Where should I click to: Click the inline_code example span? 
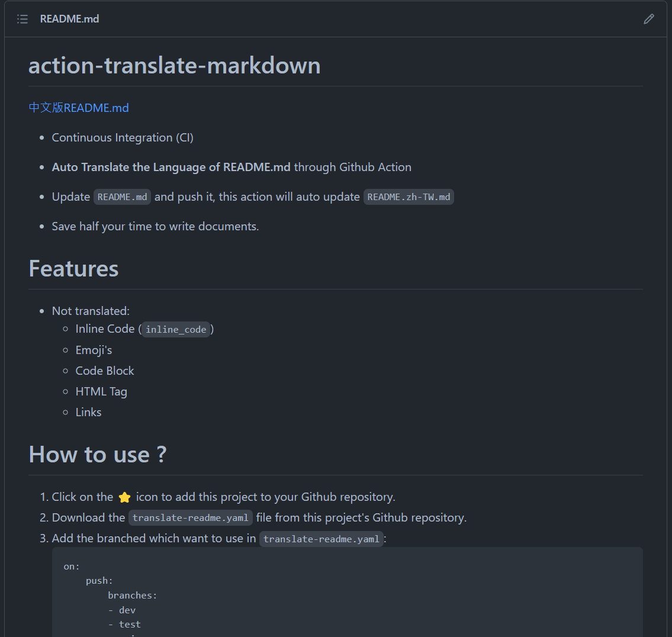click(176, 329)
